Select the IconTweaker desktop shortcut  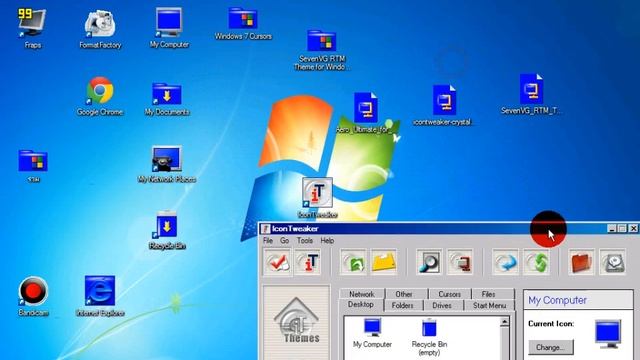[318, 198]
